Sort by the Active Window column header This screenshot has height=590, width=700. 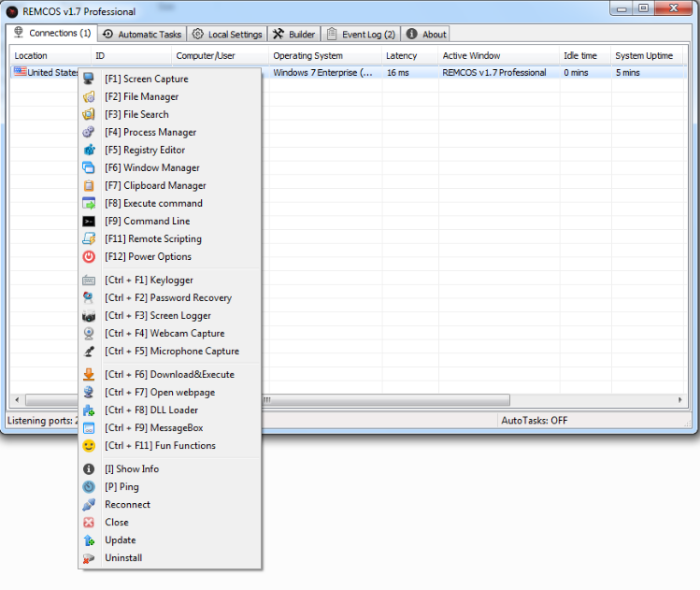click(499, 56)
